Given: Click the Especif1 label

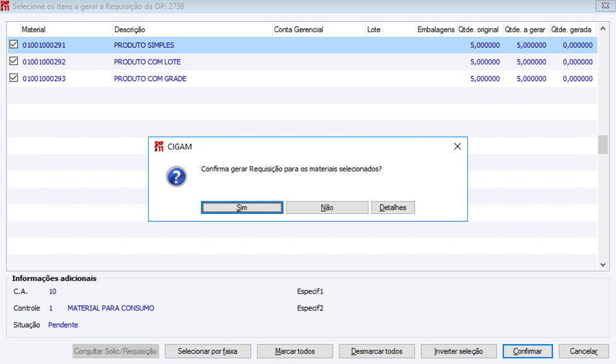Looking at the screenshot, I should 310,291.
